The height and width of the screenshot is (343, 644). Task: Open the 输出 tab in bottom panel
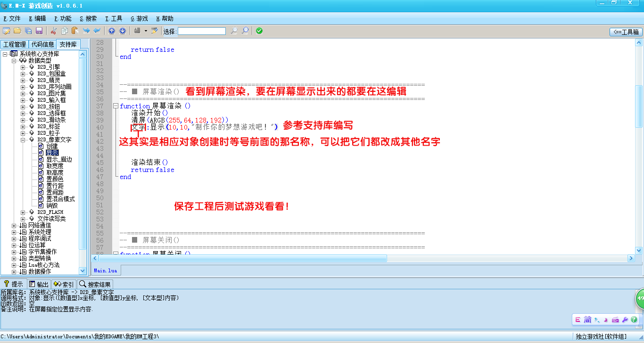(x=38, y=284)
